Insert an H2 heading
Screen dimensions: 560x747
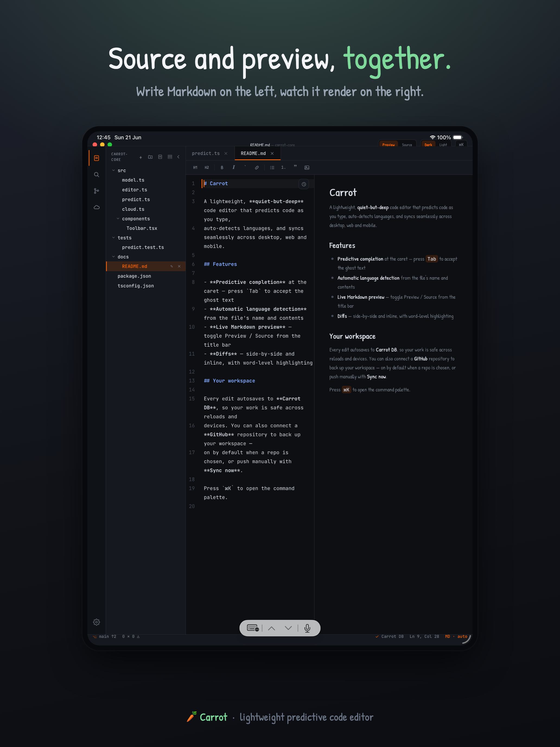(206, 167)
